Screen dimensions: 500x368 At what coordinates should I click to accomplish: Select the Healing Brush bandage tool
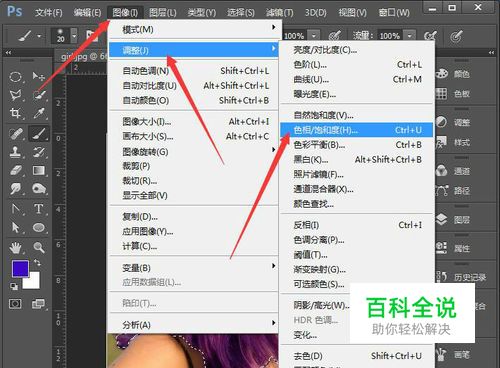(x=15, y=134)
